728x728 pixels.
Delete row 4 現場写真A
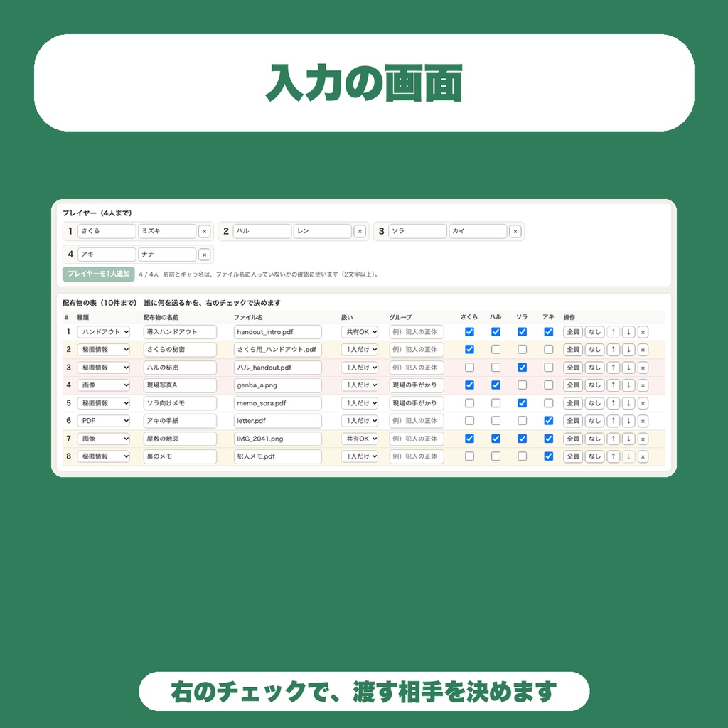click(643, 385)
